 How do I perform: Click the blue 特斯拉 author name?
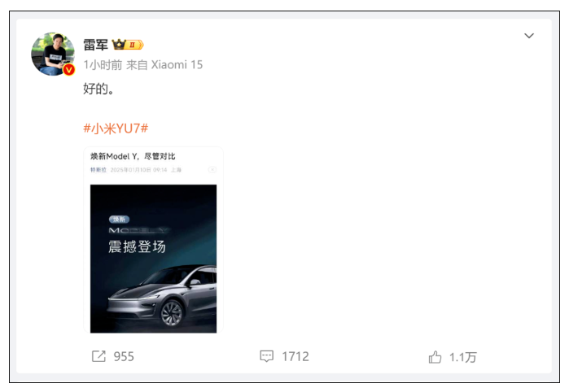click(x=98, y=170)
